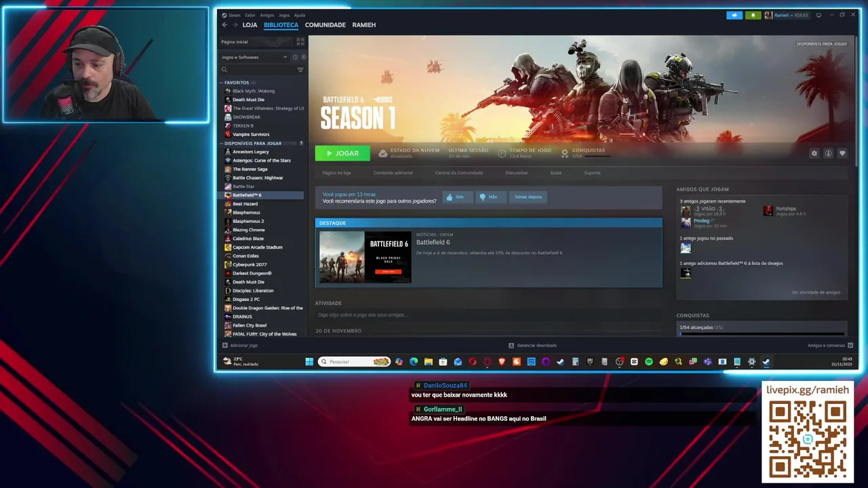Add Battlefield 6 to favorites heart
868x488 pixels.
842,153
